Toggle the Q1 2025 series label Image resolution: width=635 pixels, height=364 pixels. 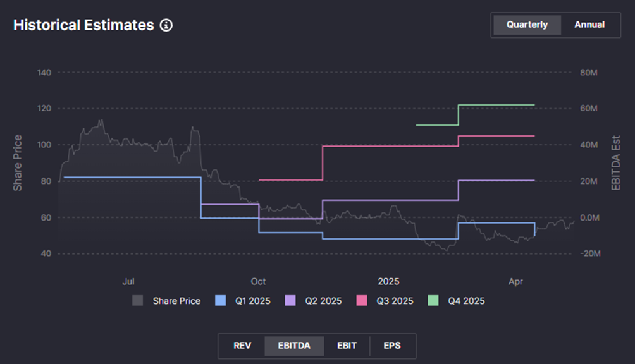(x=251, y=301)
